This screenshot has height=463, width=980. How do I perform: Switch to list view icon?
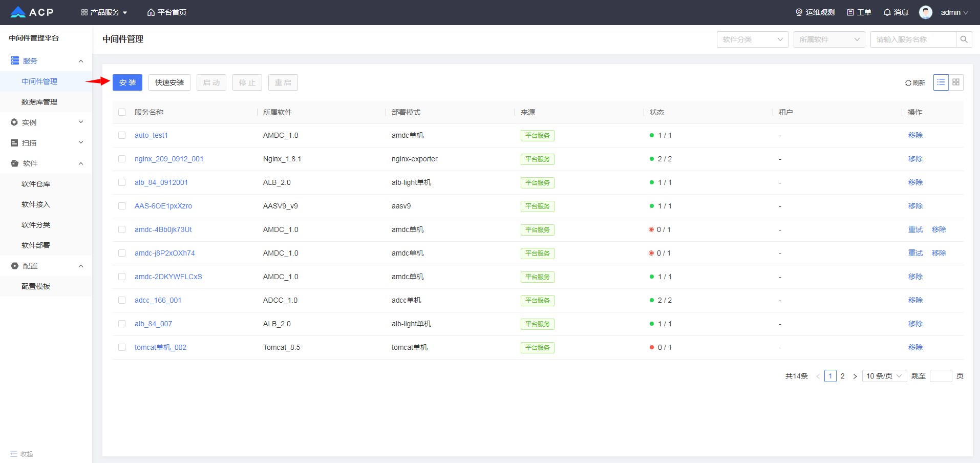(x=941, y=82)
